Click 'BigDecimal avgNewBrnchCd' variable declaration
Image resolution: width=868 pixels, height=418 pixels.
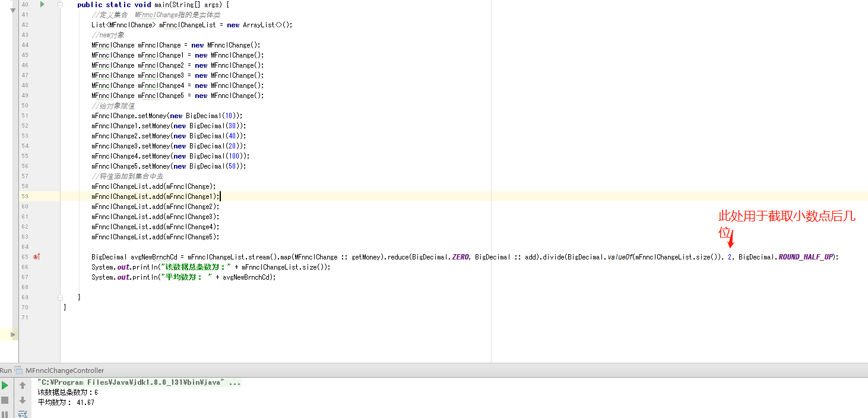pos(135,257)
